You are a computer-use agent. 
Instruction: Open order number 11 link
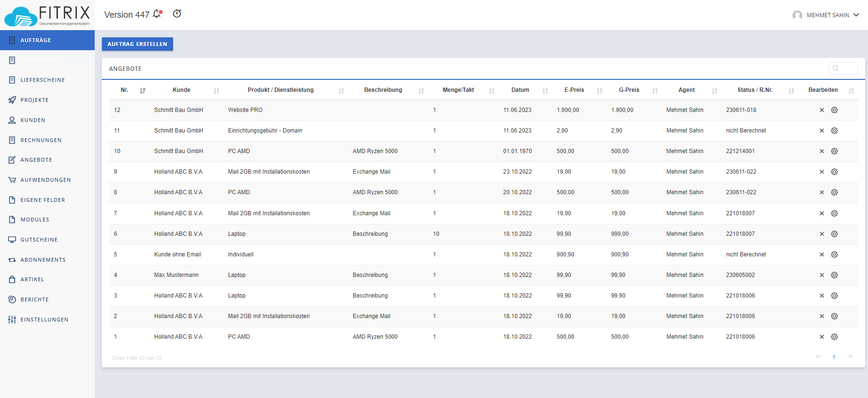click(117, 131)
